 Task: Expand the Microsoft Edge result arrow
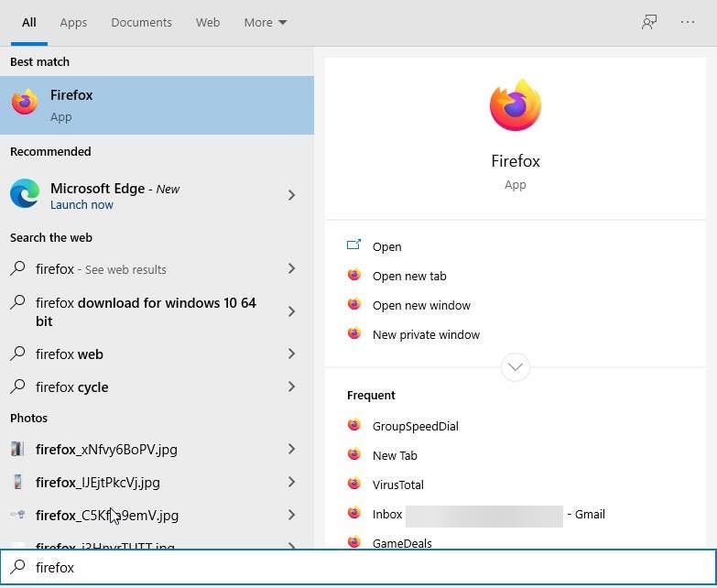(291, 195)
